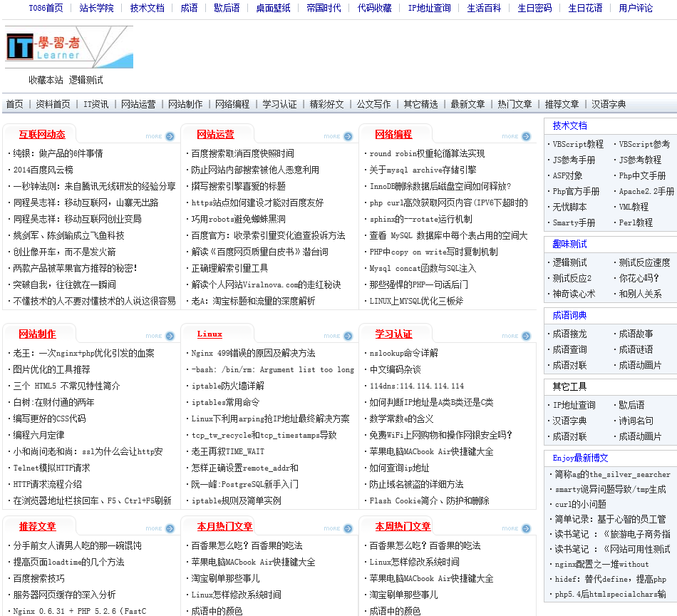Click 逻辑测试 link under logo
The width and height of the screenshot is (677, 616).
[86, 80]
